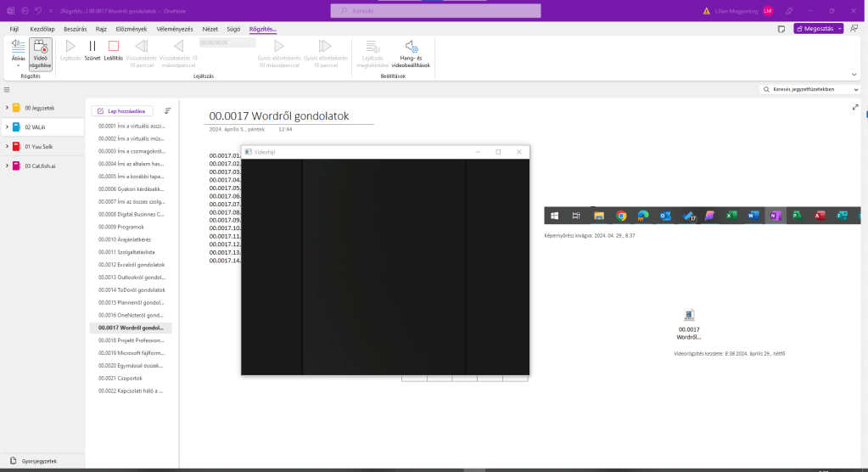Expand the 00 Jegyzetek notebook

[7, 108]
